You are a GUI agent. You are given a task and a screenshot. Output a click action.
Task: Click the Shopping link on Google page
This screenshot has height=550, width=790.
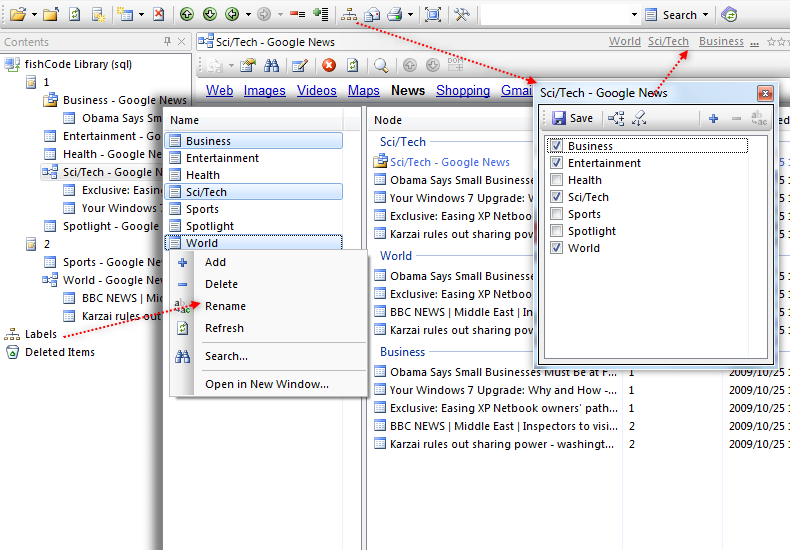coord(463,90)
